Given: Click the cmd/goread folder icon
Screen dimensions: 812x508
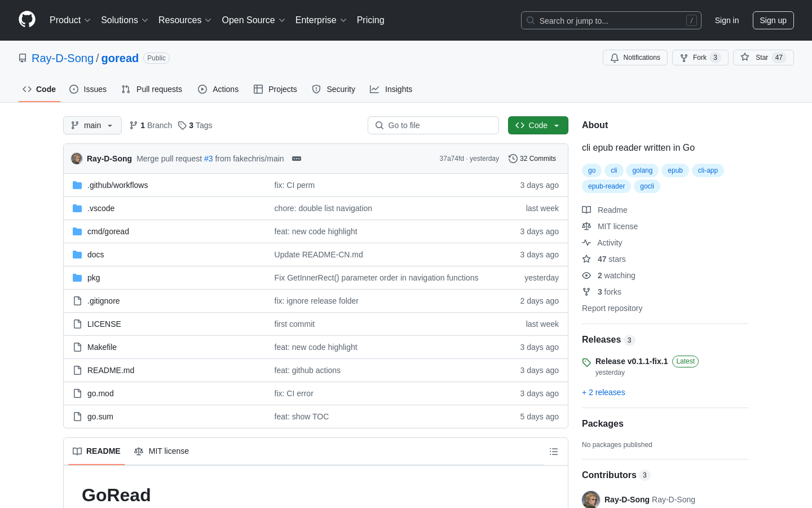Looking at the screenshot, I should 77,231.
